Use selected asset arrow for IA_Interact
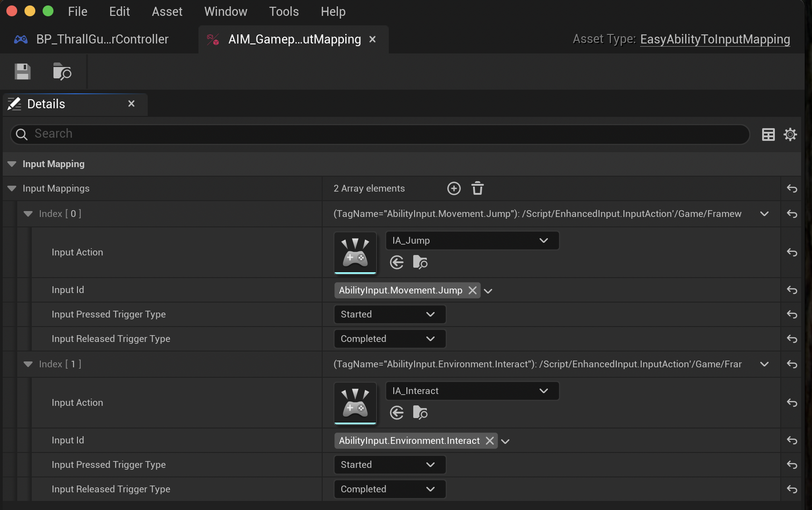This screenshot has width=812, height=510. (396, 413)
